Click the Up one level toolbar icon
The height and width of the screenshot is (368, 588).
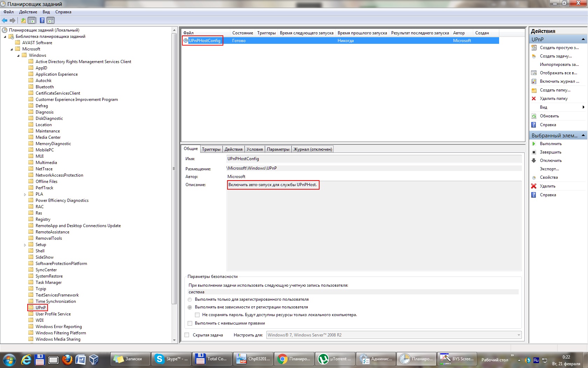pos(23,20)
